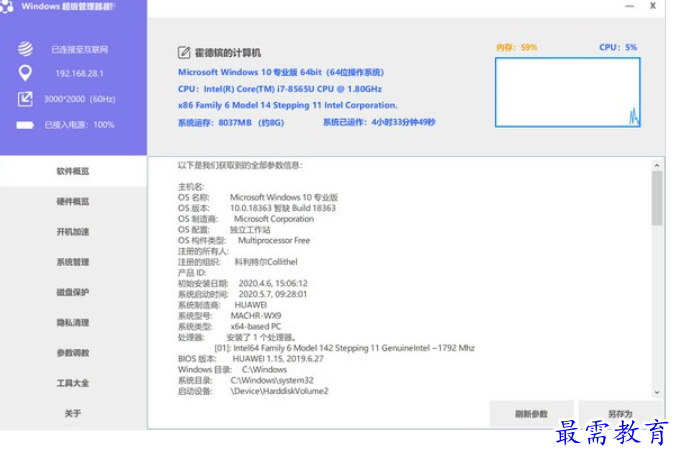Open the 硬件概览 tab
677x464 pixels.
[73, 201]
